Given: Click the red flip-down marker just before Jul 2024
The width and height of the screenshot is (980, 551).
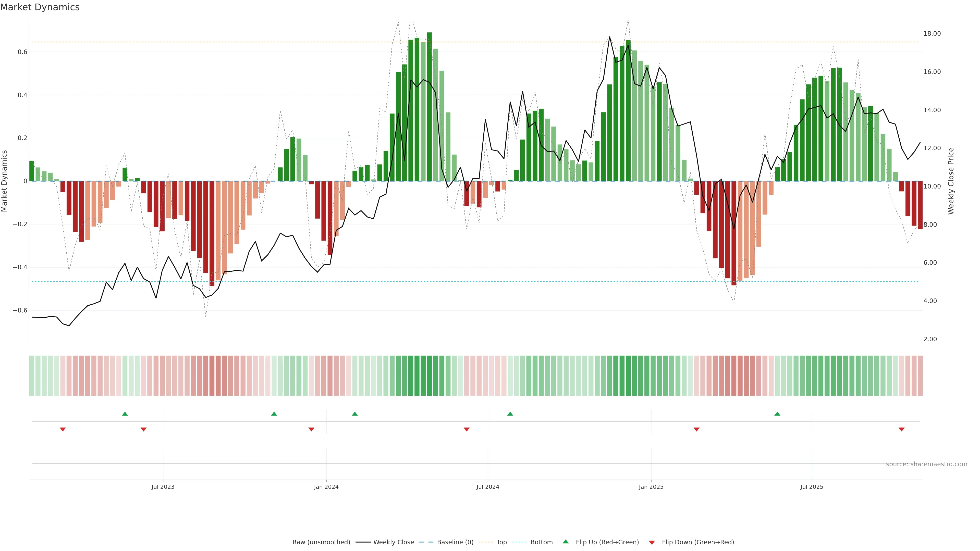Looking at the screenshot, I should click(x=467, y=429).
